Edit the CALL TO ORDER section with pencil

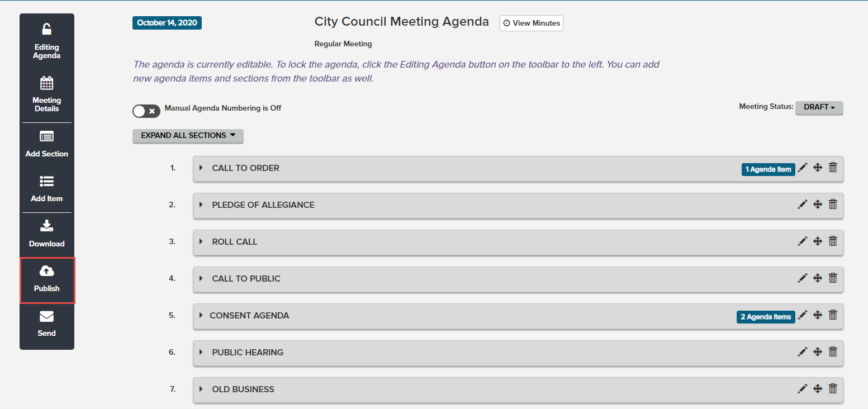(803, 168)
